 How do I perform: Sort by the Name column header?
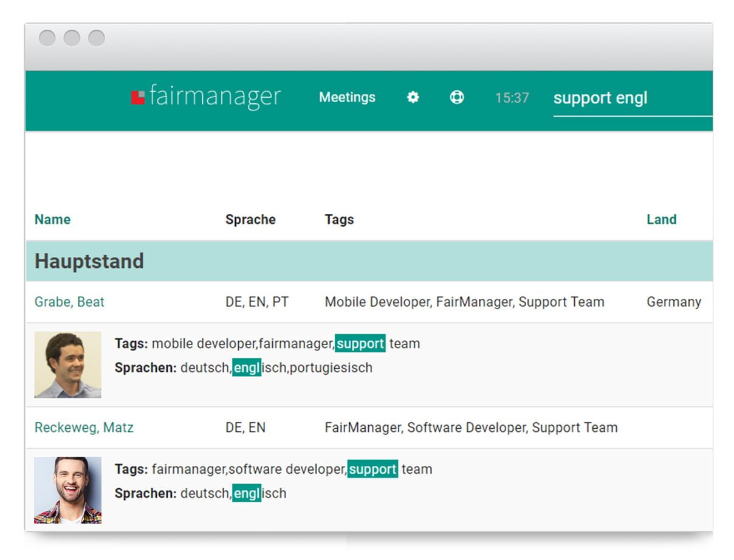tap(52, 220)
